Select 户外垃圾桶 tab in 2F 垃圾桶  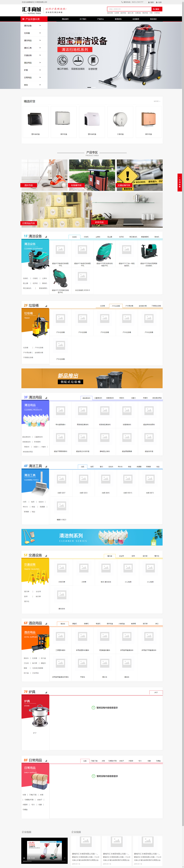click(116, 306)
